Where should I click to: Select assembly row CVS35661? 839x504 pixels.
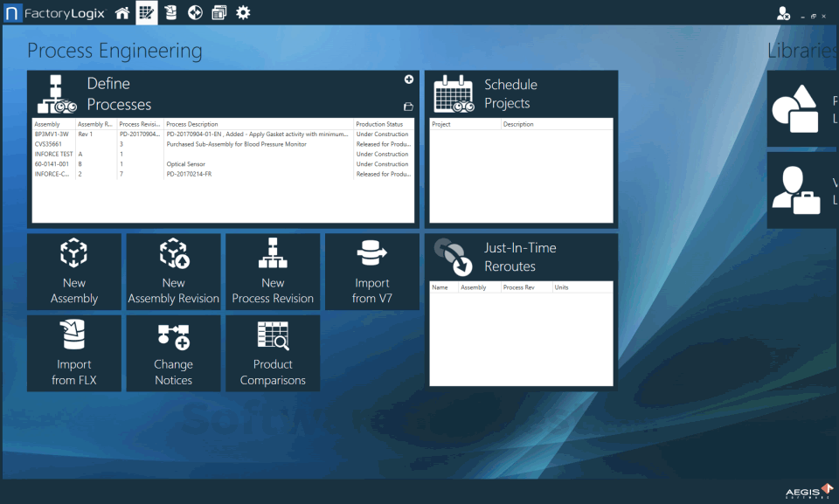[x=51, y=143]
